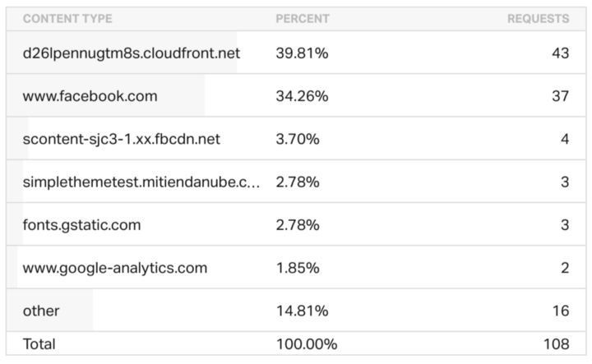Click the 100.00% total percent
Viewport: 592px width, 364px height.
tap(307, 344)
